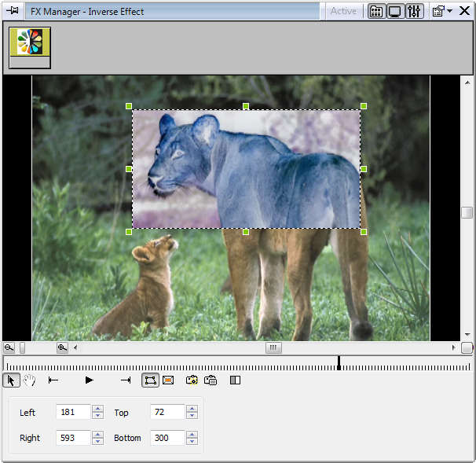Toggle the rectangle region selection tool
This screenshot has height=463, width=476.
click(x=150, y=380)
